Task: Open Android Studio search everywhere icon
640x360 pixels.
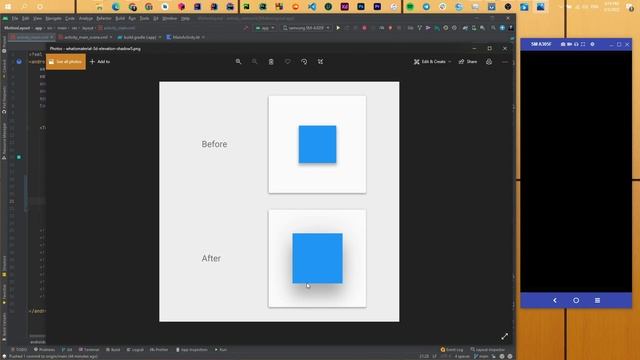Action: (x=493, y=28)
